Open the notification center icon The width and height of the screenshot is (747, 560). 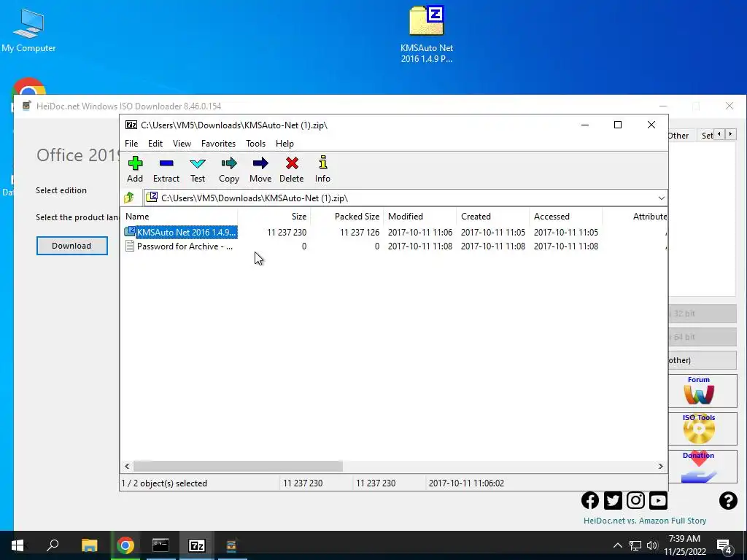point(724,547)
